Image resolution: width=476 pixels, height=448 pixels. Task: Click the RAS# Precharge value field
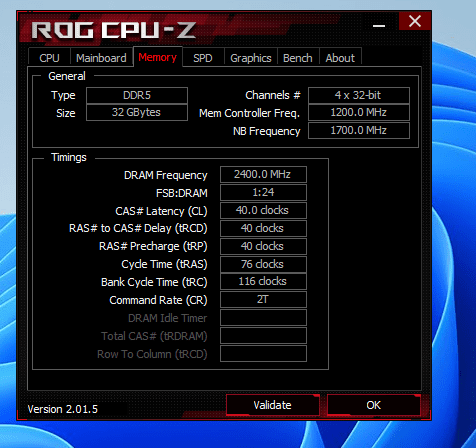263,246
